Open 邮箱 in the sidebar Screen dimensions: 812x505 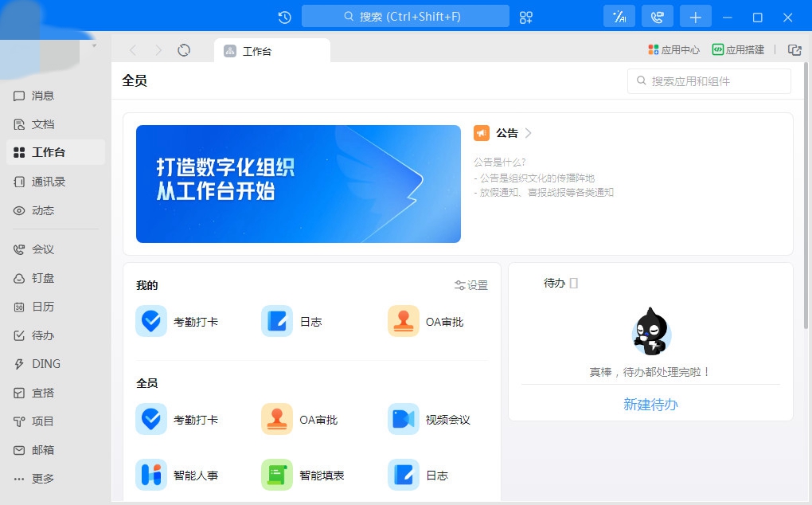tap(56, 450)
